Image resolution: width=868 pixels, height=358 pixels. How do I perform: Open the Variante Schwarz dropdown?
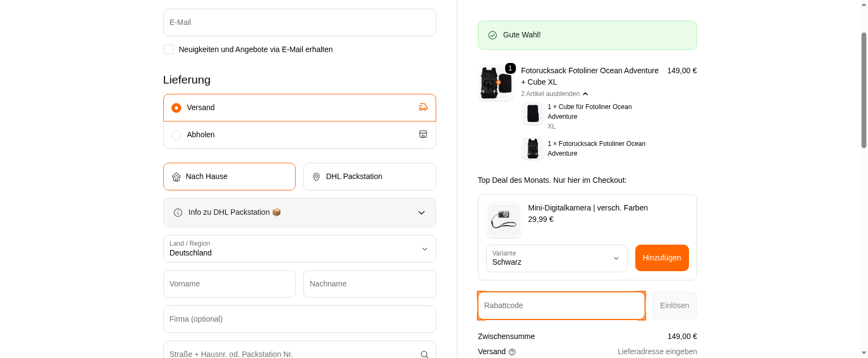556,258
